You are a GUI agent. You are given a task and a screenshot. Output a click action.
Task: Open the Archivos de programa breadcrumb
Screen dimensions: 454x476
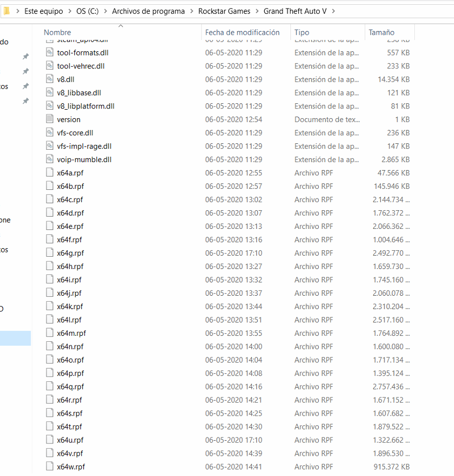pyautogui.click(x=149, y=11)
